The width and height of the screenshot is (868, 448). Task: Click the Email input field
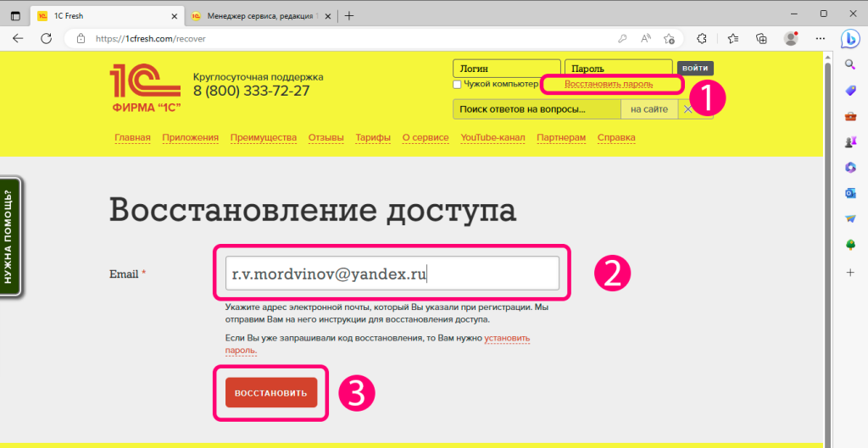pyautogui.click(x=386, y=274)
